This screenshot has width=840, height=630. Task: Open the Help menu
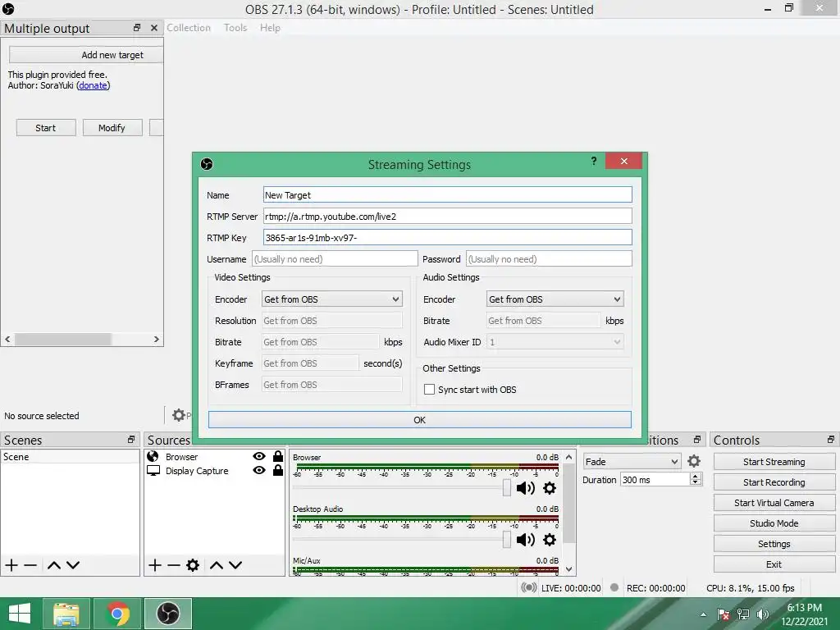pos(270,28)
